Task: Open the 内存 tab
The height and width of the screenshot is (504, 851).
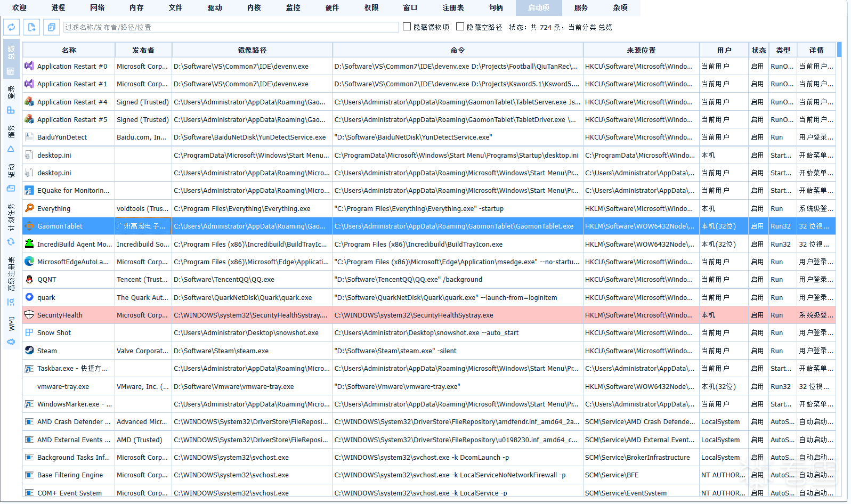Action: (x=136, y=7)
